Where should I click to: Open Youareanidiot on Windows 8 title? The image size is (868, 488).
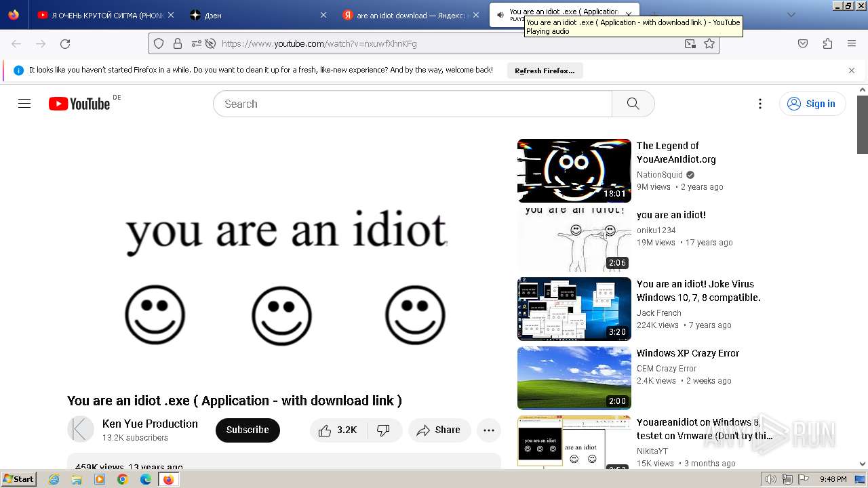pos(704,429)
